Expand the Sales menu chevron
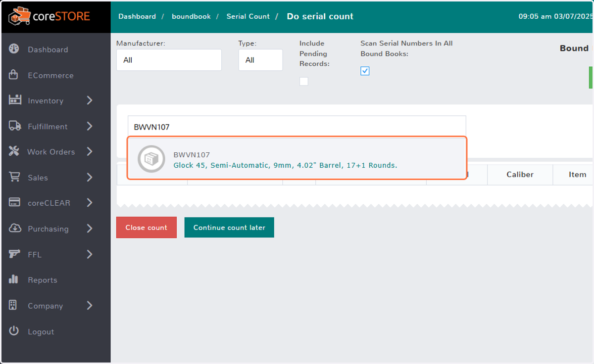 click(90, 177)
